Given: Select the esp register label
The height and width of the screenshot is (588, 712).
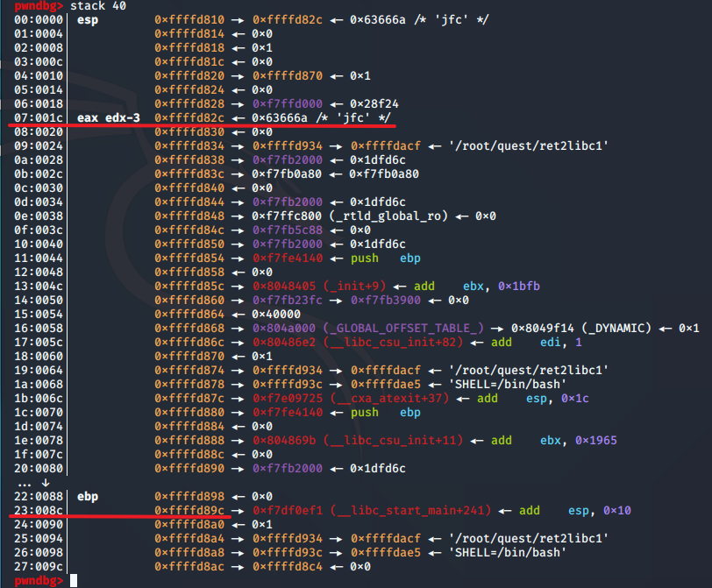Looking at the screenshot, I should click(88, 20).
